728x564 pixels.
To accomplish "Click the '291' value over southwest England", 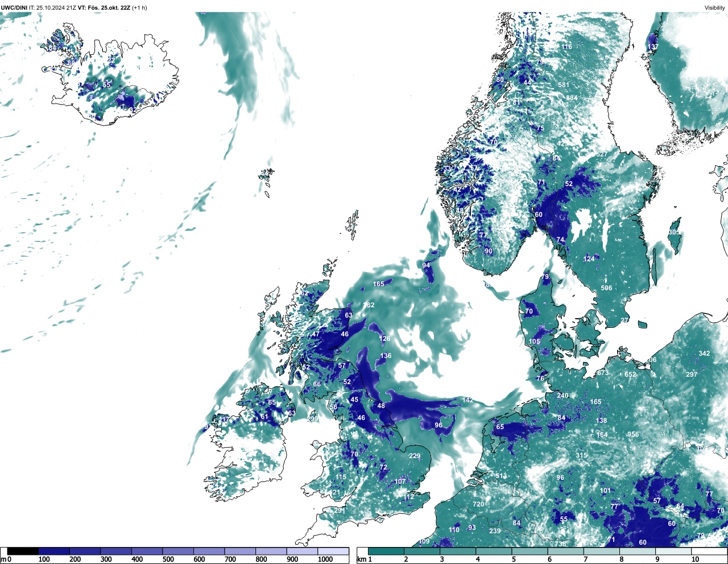I will coord(340,511).
